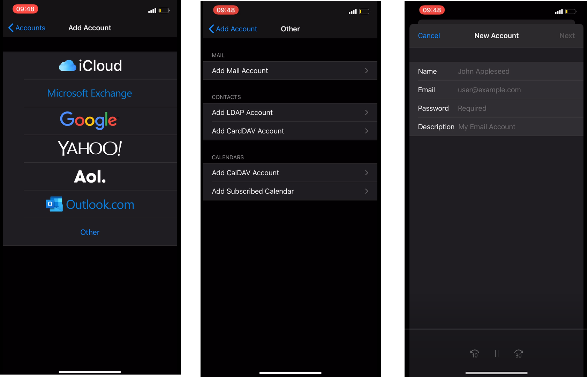Tap the iCloud account option

90,66
